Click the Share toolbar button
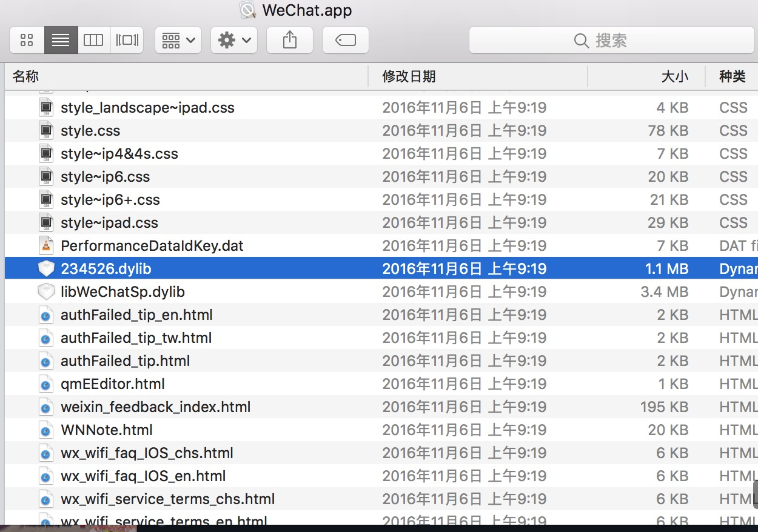The image size is (758, 532). pyautogui.click(x=290, y=41)
